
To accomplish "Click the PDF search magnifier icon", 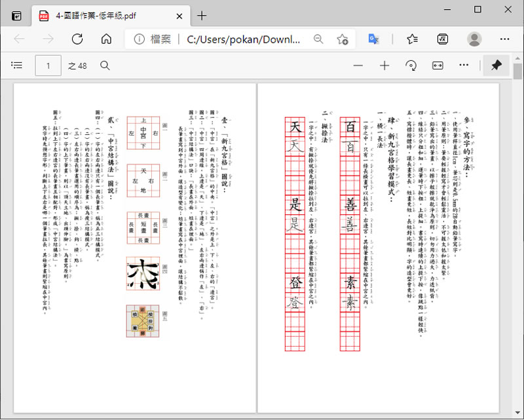I will (x=105, y=66).
